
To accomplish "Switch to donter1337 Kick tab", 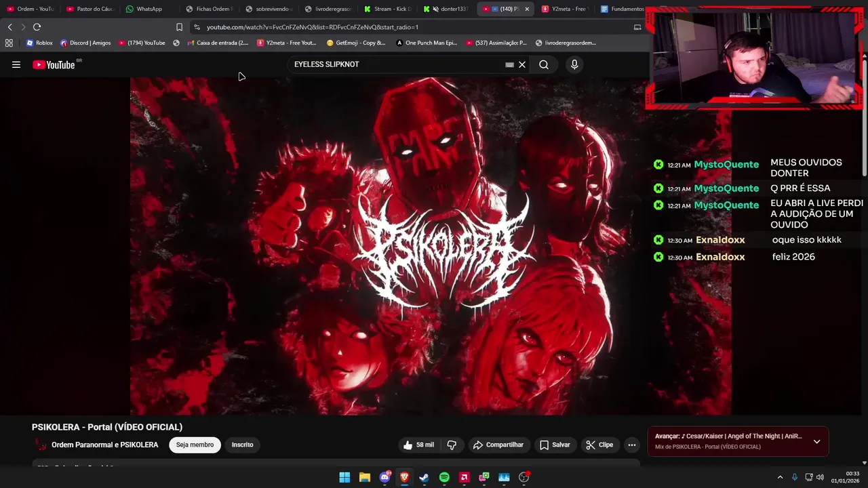I will 446,9.
